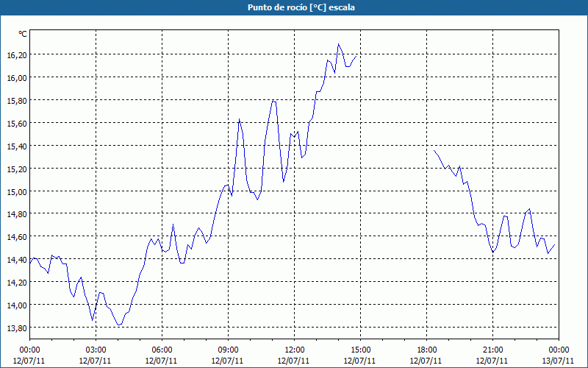Click the 09:00 time axis label
588x368 pixels.
coord(228,350)
